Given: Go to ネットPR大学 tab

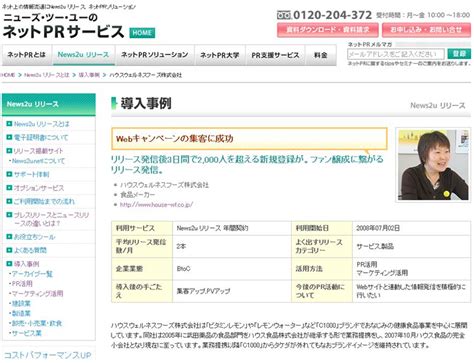Looking at the screenshot, I should 220,55.
